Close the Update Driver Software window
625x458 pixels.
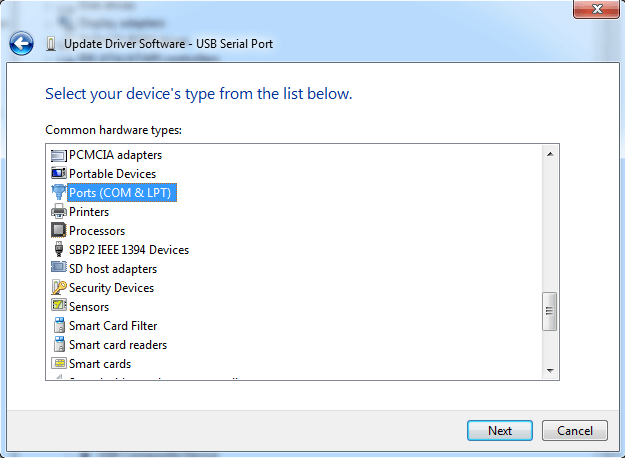pyautogui.click(x=600, y=11)
